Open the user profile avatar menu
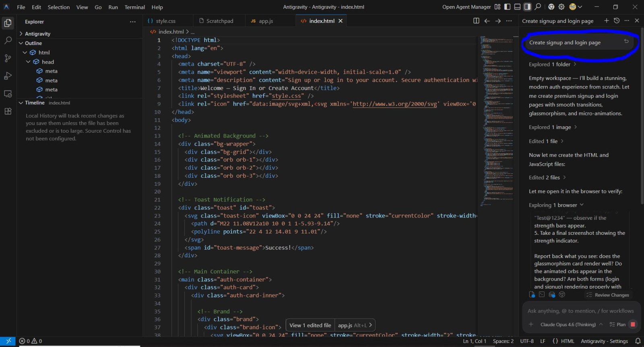The image size is (644, 347). (x=576, y=7)
